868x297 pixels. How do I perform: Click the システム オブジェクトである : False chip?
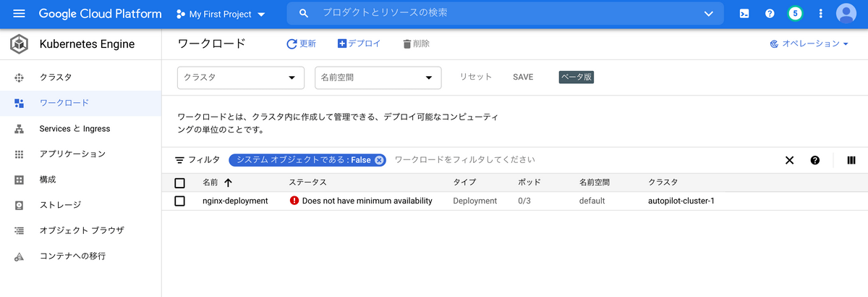(307, 160)
